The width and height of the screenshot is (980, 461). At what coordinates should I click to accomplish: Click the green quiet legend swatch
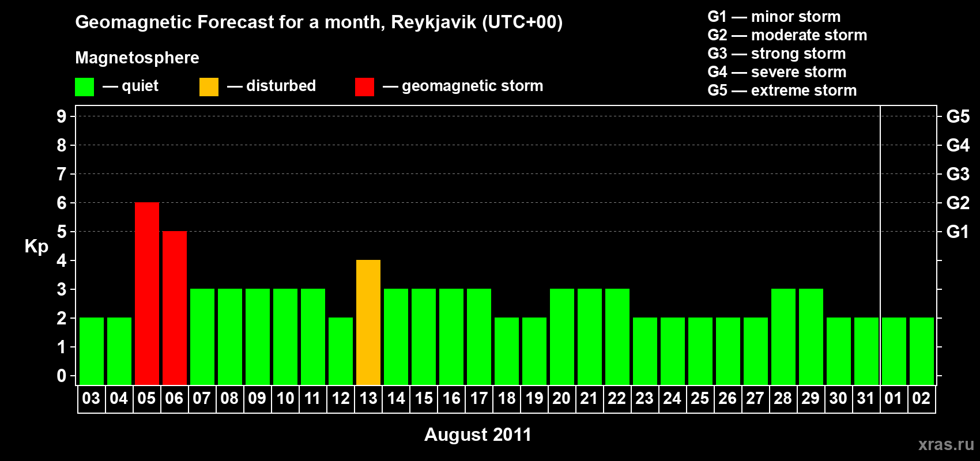click(x=85, y=87)
